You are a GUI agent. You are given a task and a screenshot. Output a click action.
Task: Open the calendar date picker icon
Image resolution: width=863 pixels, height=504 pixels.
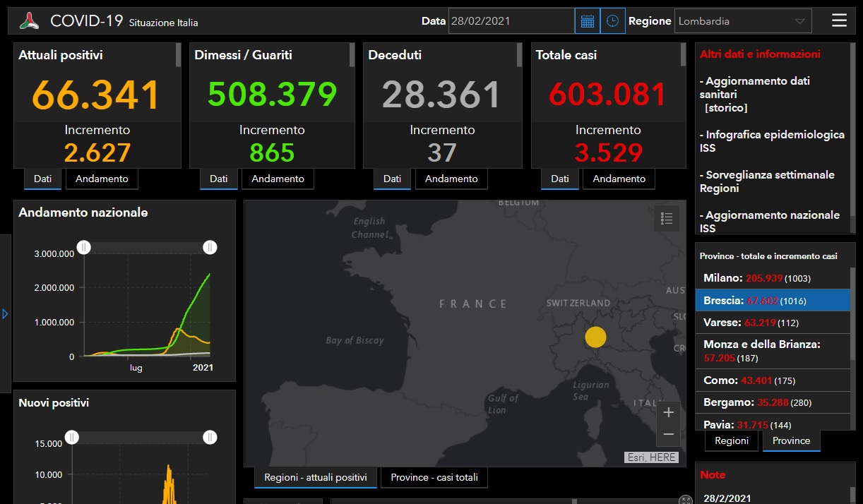point(587,21)
